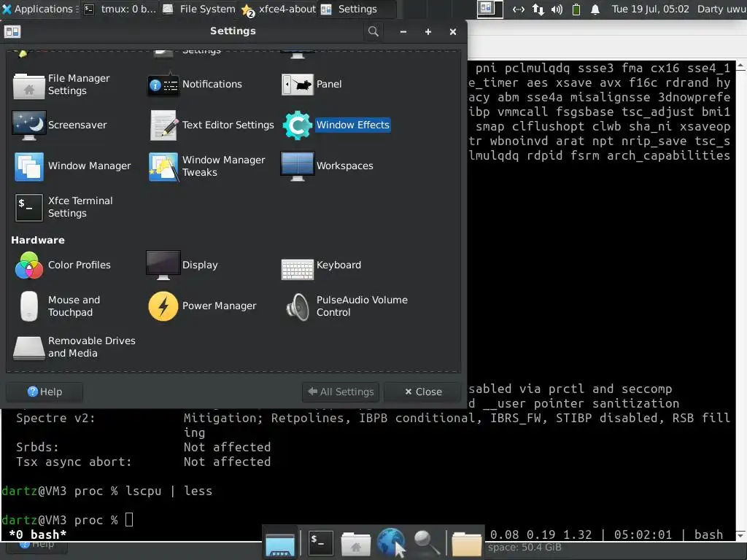Open home folder from the bottom dock
This screenshot has height=560, width=747.
[x=356, y=544]
